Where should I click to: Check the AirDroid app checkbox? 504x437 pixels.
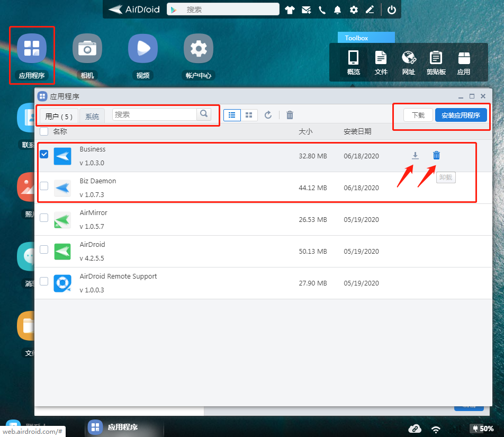(x=44, y=249)
